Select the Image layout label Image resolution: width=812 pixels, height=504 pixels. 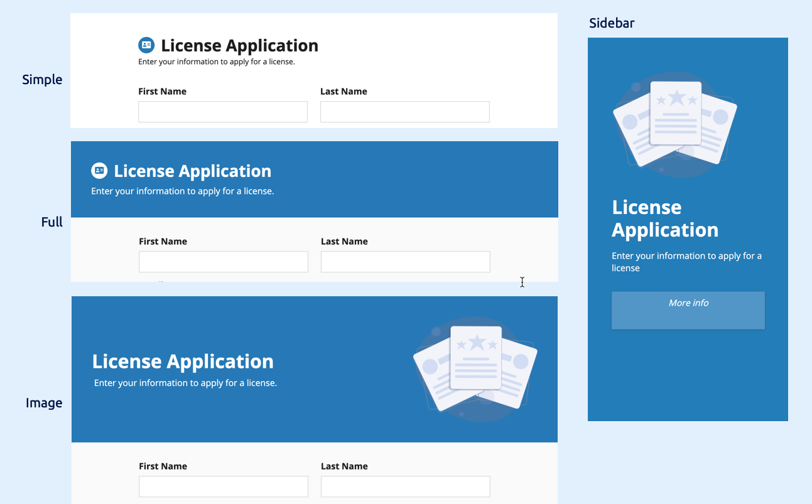click(x=44, y=403)
